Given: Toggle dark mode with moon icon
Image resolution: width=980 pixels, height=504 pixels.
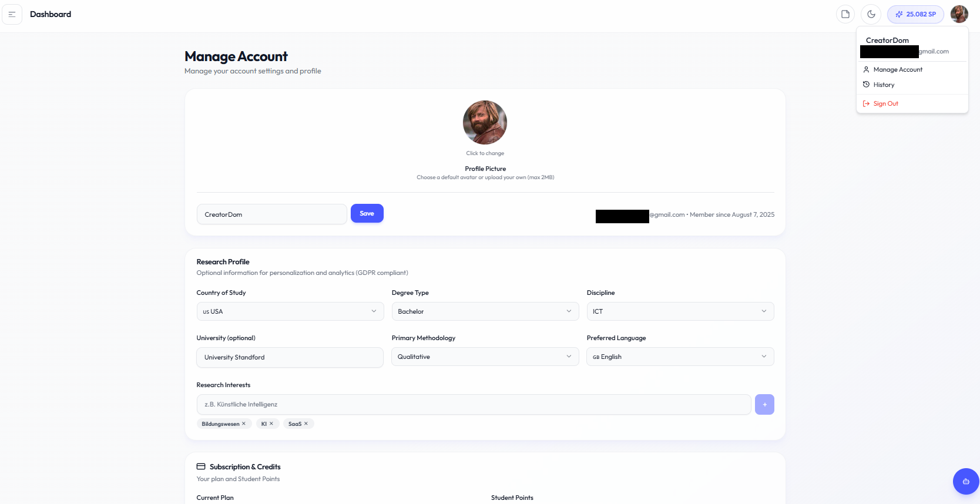Looking at the screenshot, I should pyautogui.click(x=871, y=14).
